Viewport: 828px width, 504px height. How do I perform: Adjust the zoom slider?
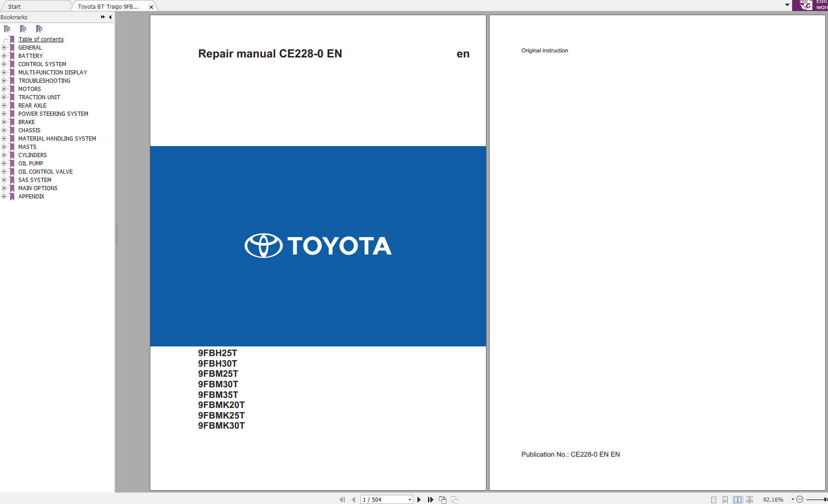click(x=826, y=499)
